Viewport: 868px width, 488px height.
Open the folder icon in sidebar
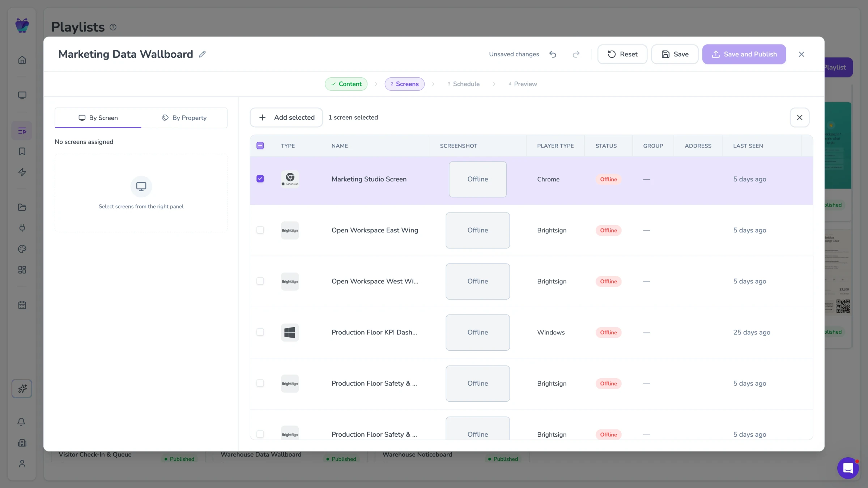point(22,207)
